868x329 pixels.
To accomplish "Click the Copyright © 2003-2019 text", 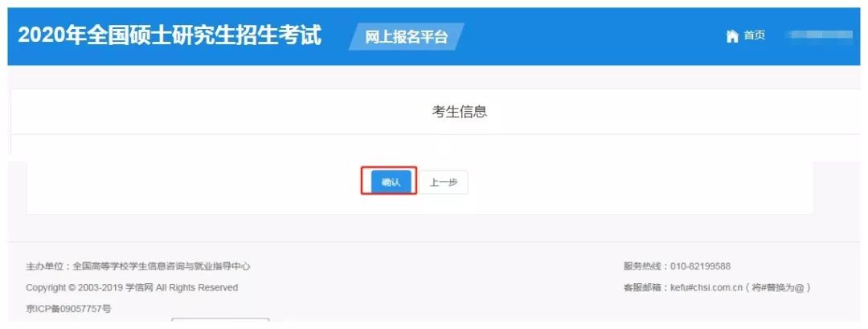I will point(75,288).
